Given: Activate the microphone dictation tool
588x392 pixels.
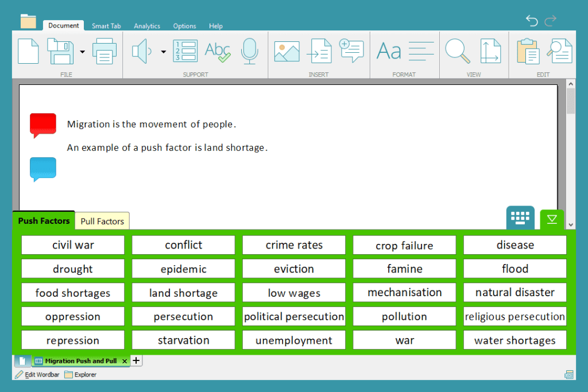Looking at the screenshot, I should (x=249, y=51).
